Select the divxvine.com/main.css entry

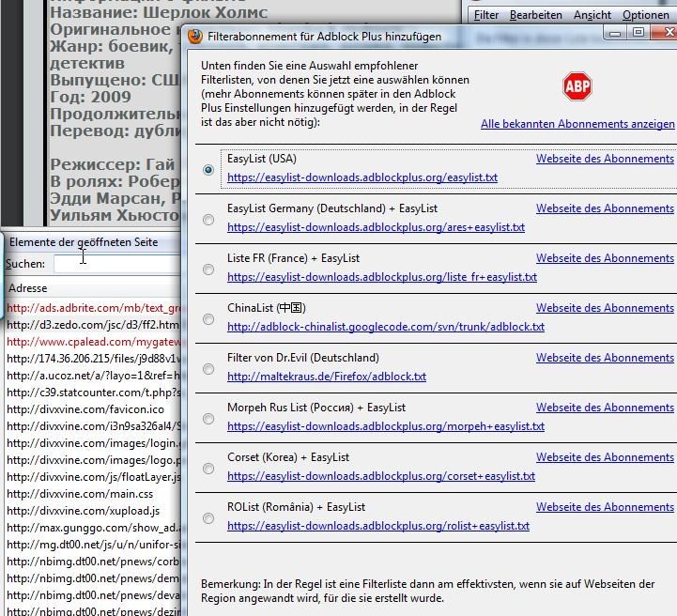point(93,494)
